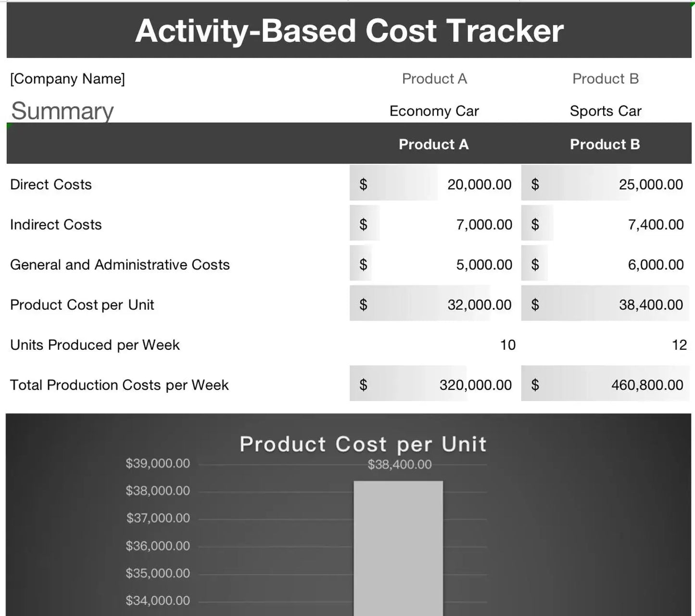
Task: Click the 7,400.00 Indirect Costs value
Action: tap(655, 224)
